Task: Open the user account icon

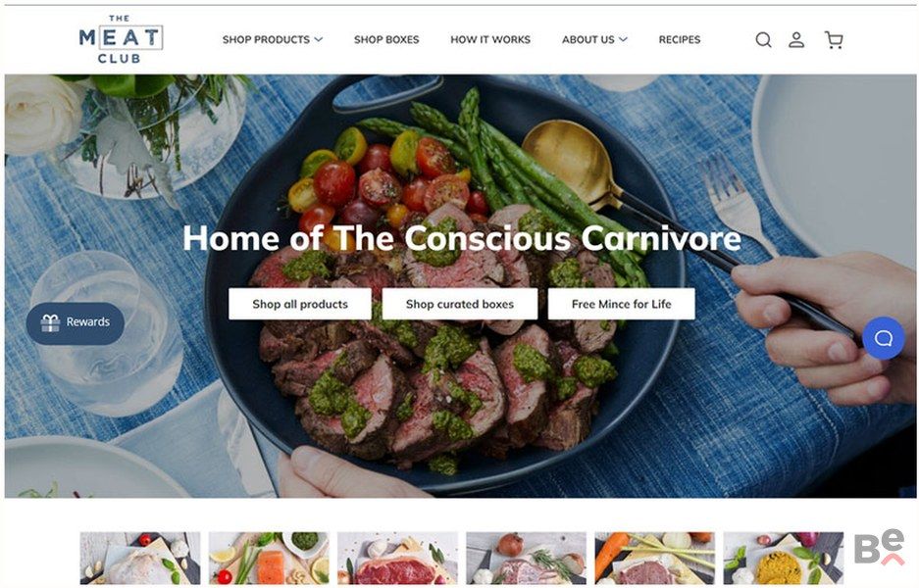Action: pyautogui.click(x=796, y=40)
